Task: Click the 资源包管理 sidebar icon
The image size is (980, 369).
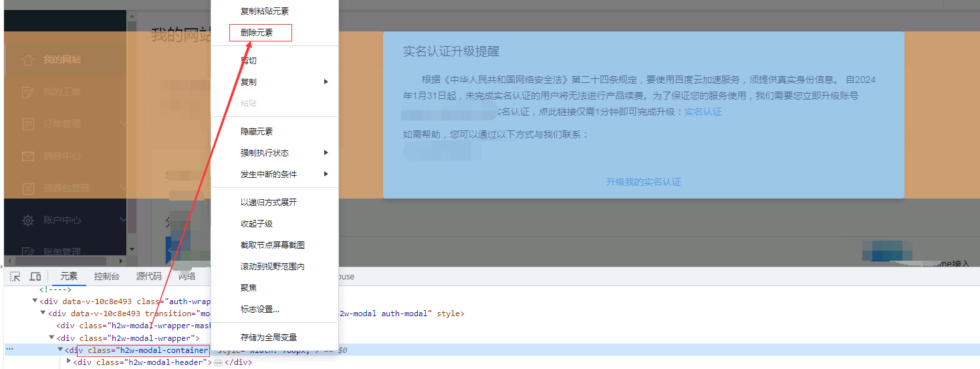Action: coord(27,189)
